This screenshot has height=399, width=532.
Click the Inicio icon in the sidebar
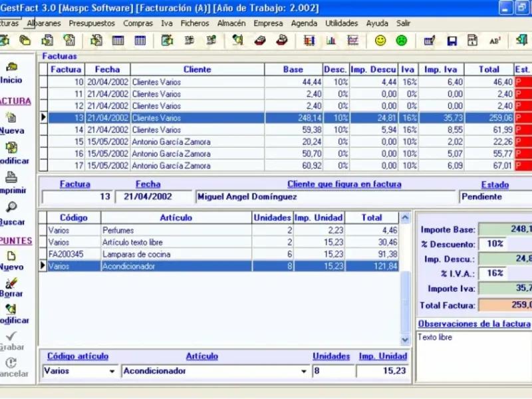coord(11,67)
